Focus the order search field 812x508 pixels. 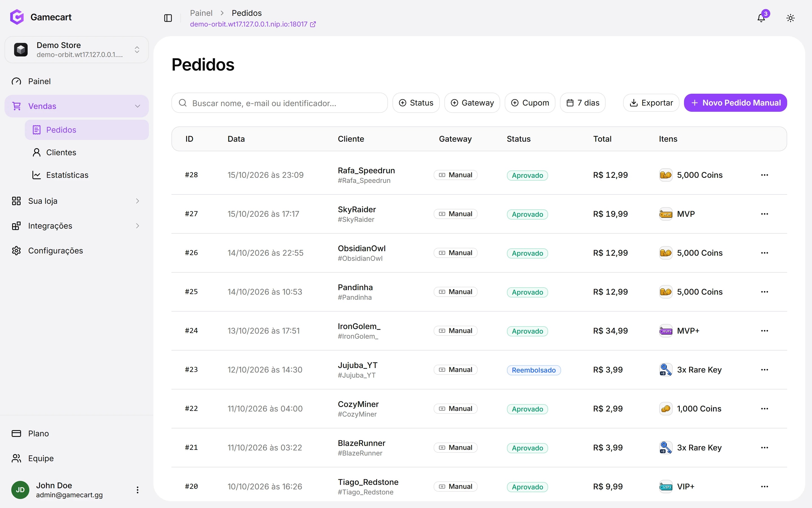pyautogui.click(x=279, y=103)
